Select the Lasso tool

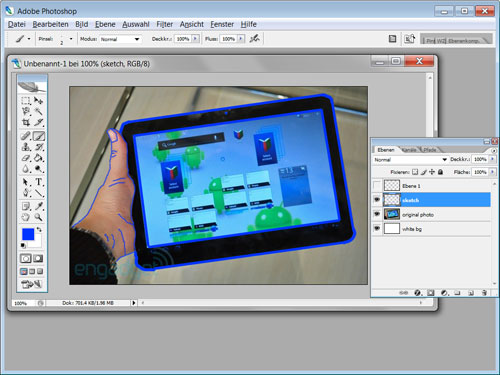click(x=26, y=111)
